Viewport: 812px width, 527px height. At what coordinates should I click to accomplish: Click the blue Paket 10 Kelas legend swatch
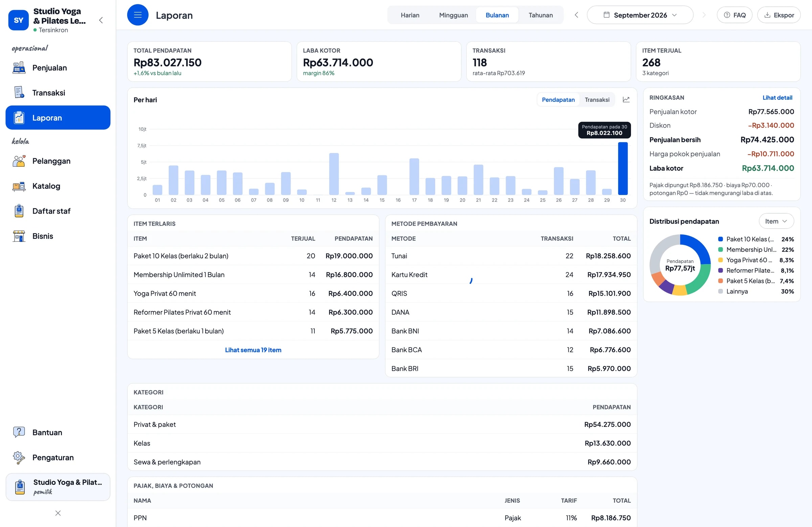click(720, 239)
